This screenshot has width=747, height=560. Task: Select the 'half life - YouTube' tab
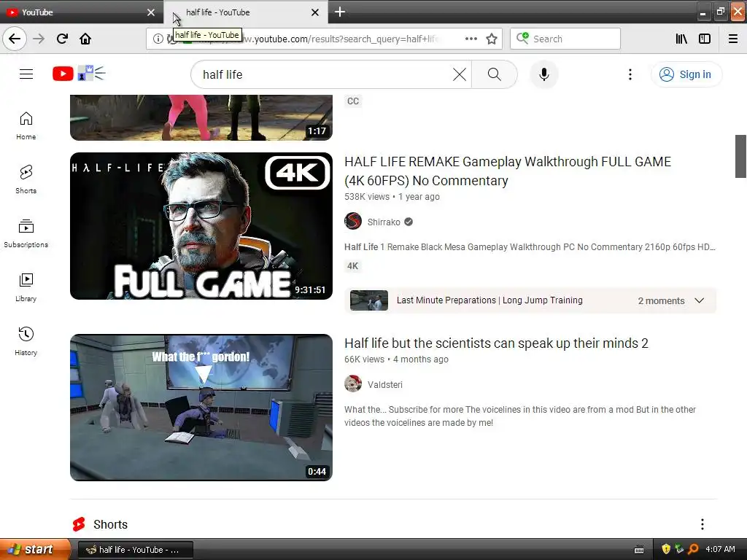245,12
